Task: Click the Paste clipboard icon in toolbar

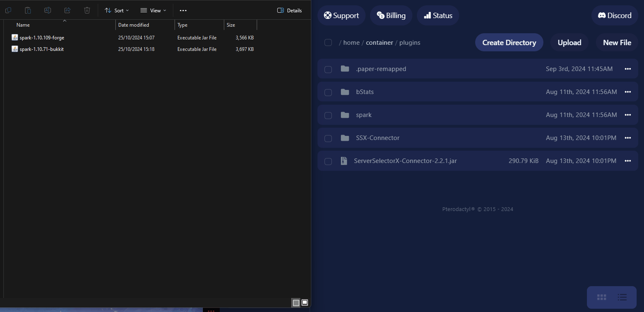Action: [28, 10]
